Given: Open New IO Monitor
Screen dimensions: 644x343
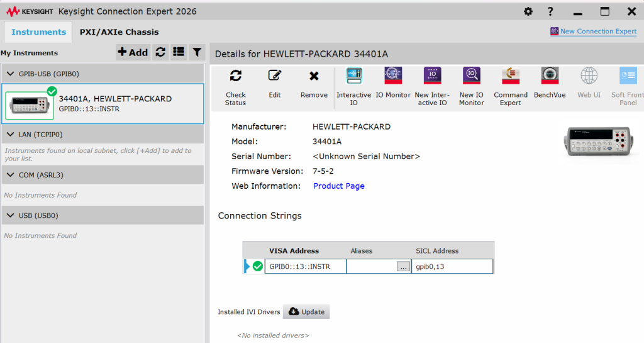Looking at the screenshot, I should [x=472, y=87].
